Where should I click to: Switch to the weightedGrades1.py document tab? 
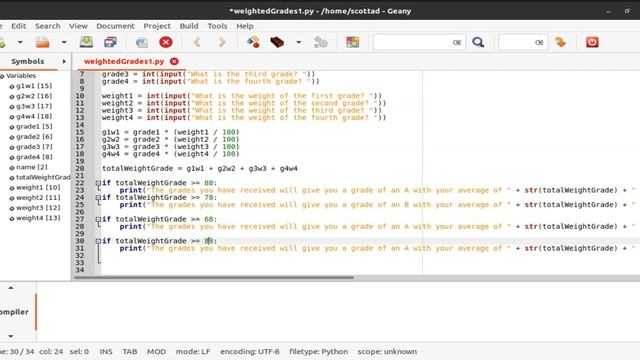tap(124, 61)
